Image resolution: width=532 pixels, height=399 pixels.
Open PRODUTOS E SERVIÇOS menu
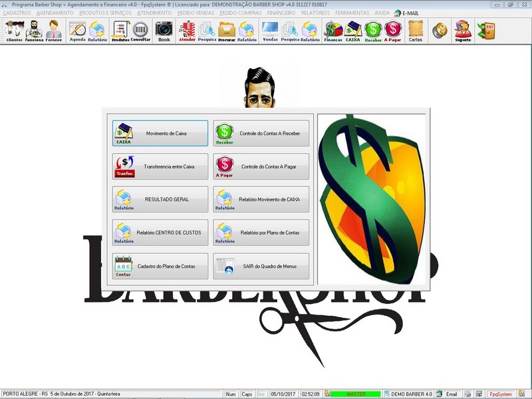[106, 13]
